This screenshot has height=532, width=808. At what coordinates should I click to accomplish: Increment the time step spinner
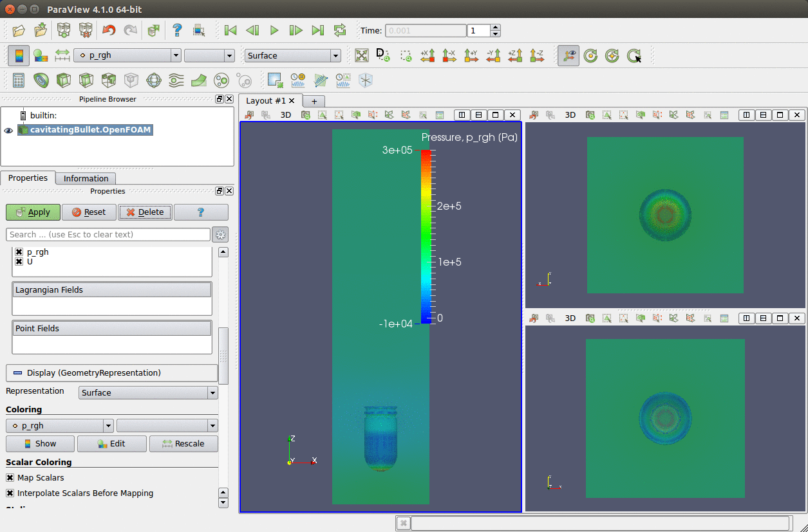point(495,27)
